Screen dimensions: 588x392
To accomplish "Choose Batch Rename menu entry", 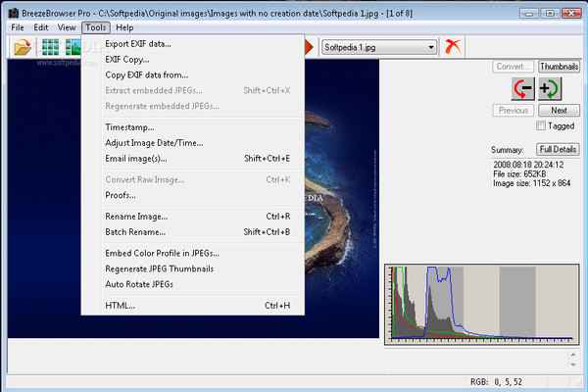I will coord(192,232).
